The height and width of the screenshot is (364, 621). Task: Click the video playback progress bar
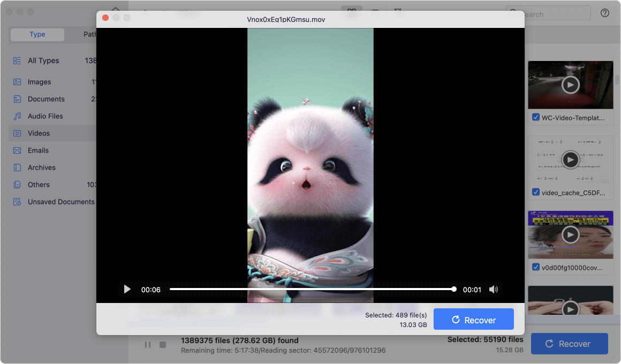312,289
